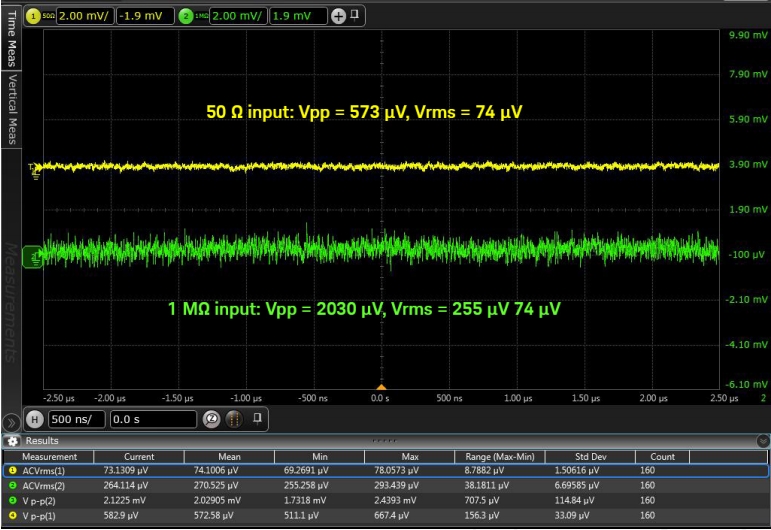Open the Time Meas side tab

pos(12,38)
